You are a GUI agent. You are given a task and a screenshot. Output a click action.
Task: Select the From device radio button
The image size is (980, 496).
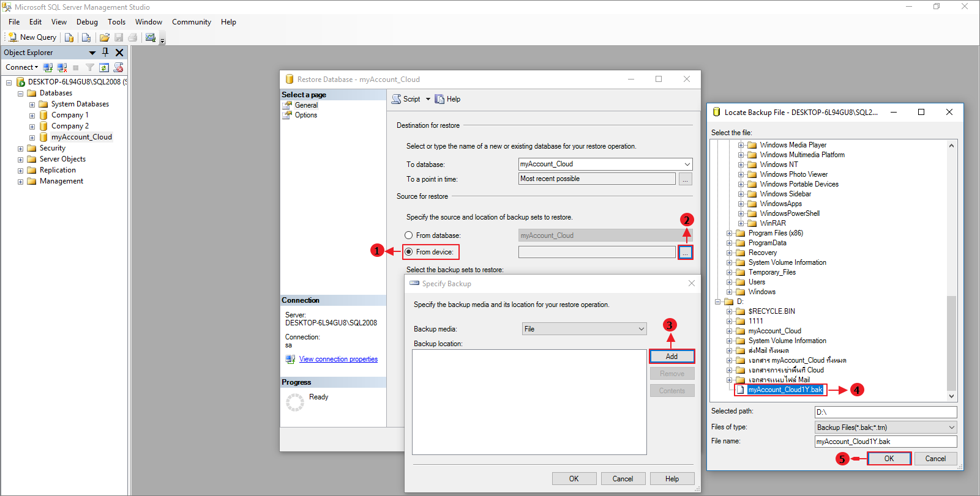pyautogui.click(x=408, y=252)
